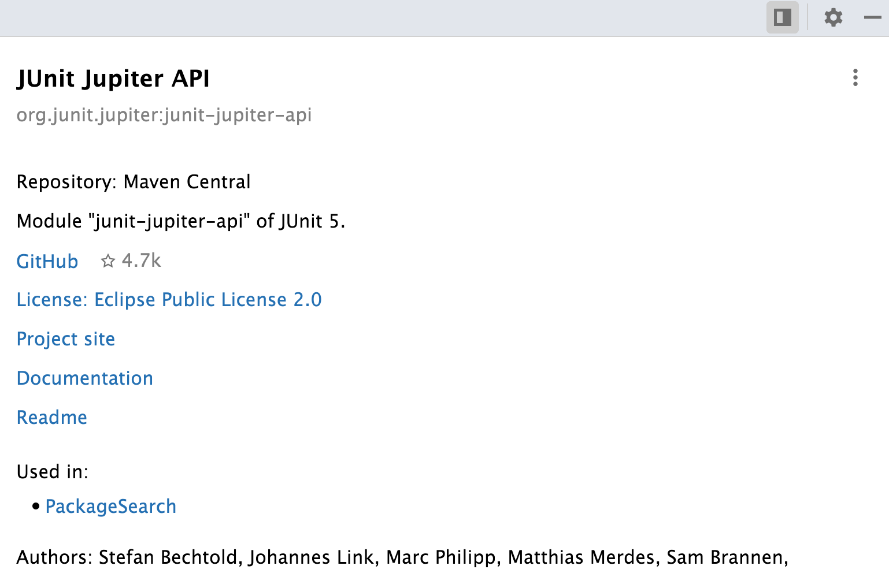Click the star icon next to 4.7k

108,261
